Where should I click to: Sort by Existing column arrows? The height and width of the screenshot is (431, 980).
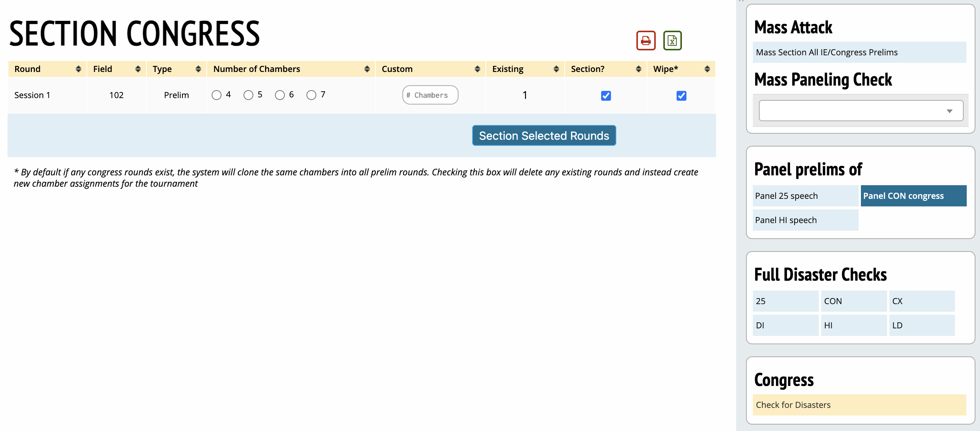556,69
